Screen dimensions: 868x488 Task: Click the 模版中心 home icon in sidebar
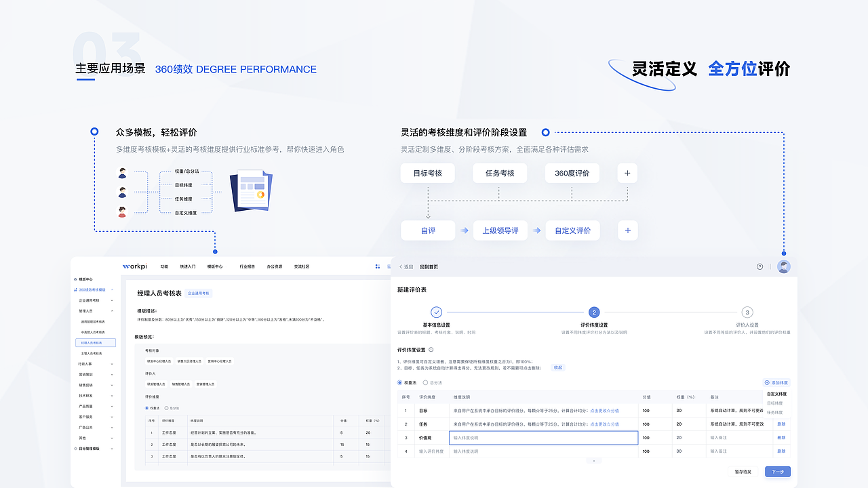pos(75,279)
